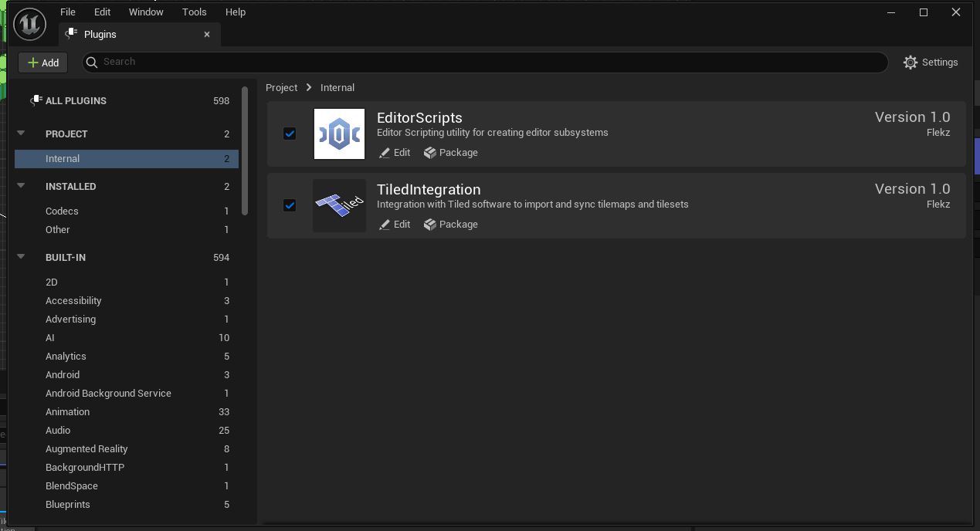Viewport: 980px width, 531px height.
Task: Open the File menu
Action: (x=68, y=12)
